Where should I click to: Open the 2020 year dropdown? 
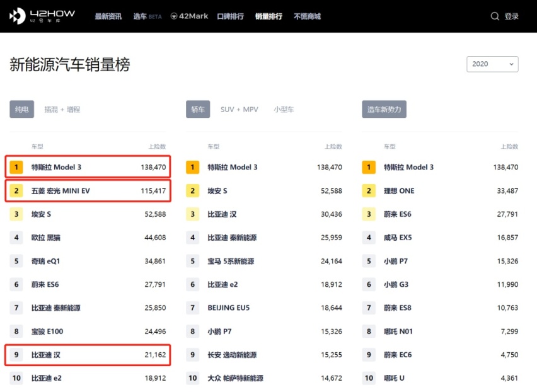492,64
